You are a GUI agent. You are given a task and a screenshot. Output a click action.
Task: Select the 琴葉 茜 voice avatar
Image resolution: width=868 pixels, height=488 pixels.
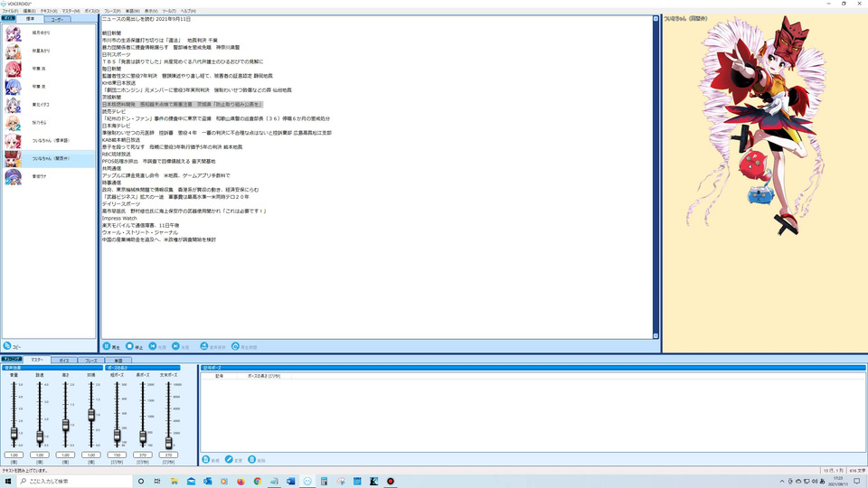tap(14, 70)
